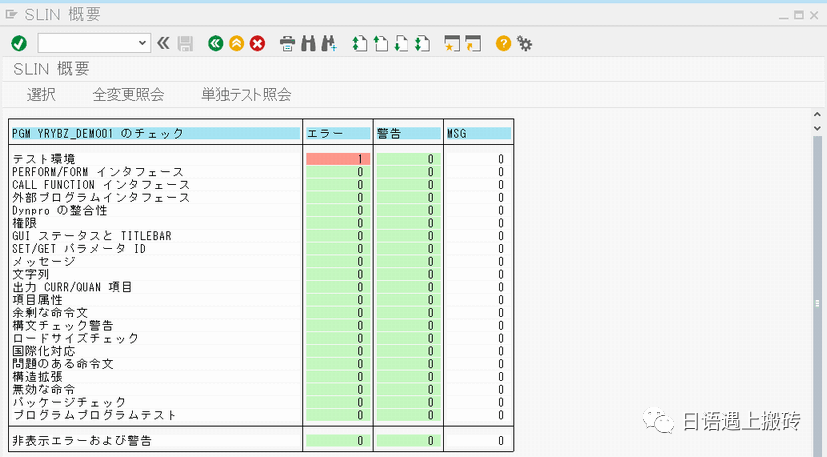Click the Find binoculars icon
The image size is (827, 457).
click(x=308, y=44)
